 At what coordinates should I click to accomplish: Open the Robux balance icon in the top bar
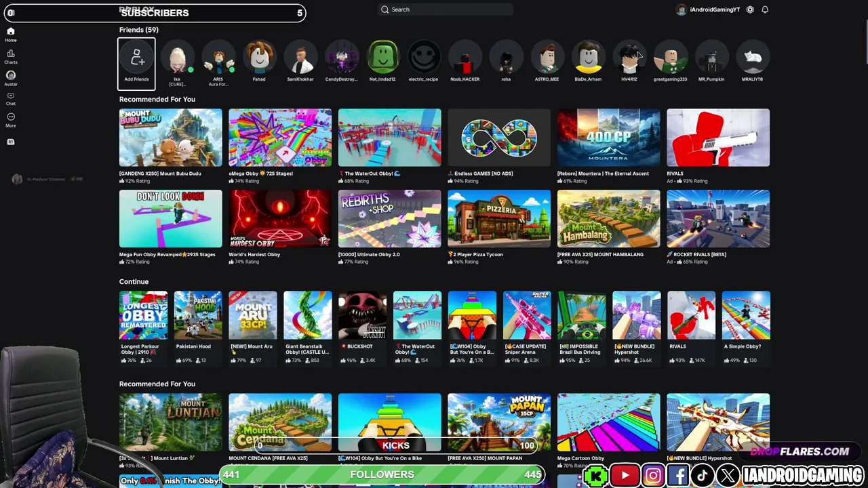tap(750, 9)
